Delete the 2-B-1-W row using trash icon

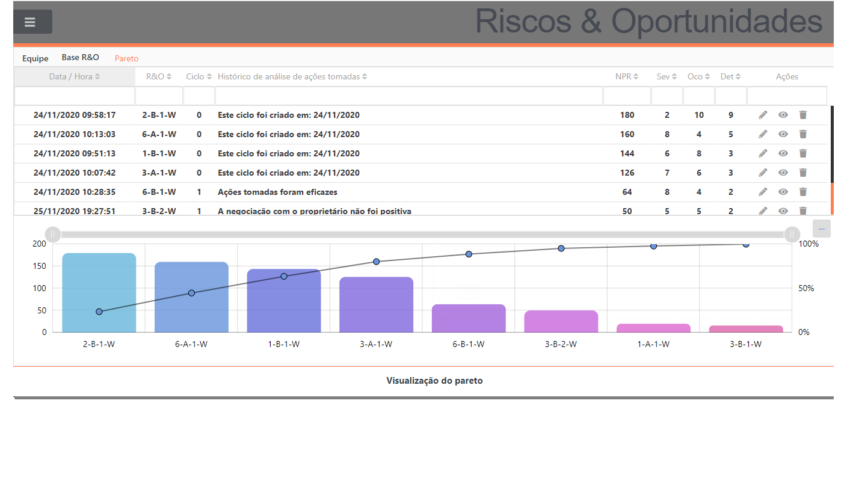[802, 115]
